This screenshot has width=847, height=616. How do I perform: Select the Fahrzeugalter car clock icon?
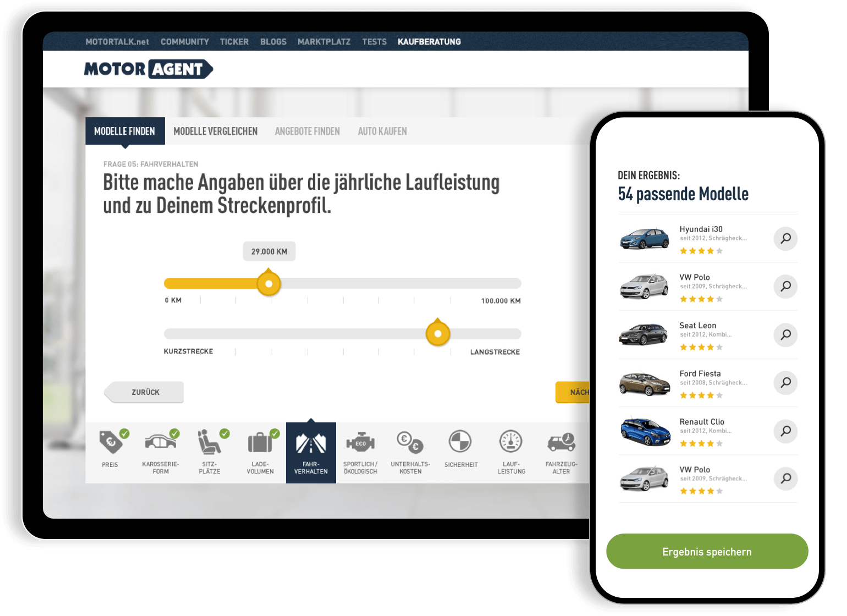click(x=561, y=442)
